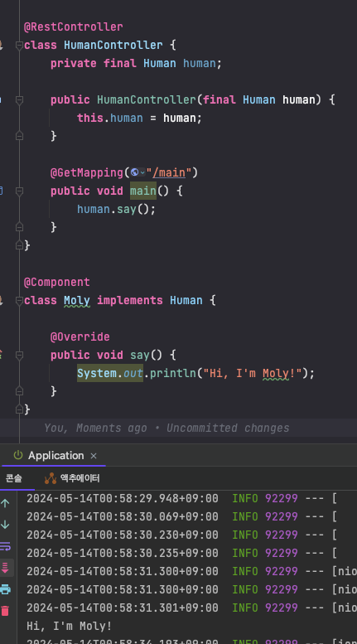This screenshot has height=644, width=357.
Task: Select the Application run tab
Action: pyautogui.click(x=55, y=456)
